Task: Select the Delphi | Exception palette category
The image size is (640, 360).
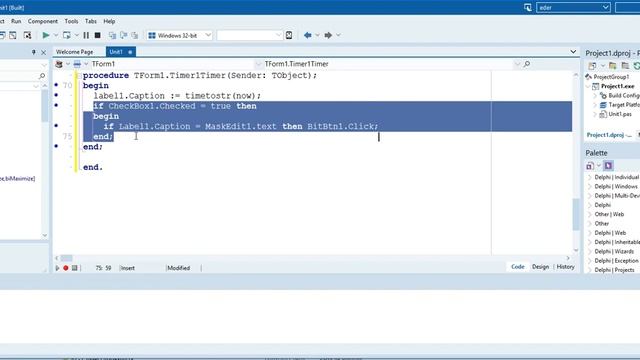Action: (616, 261)
